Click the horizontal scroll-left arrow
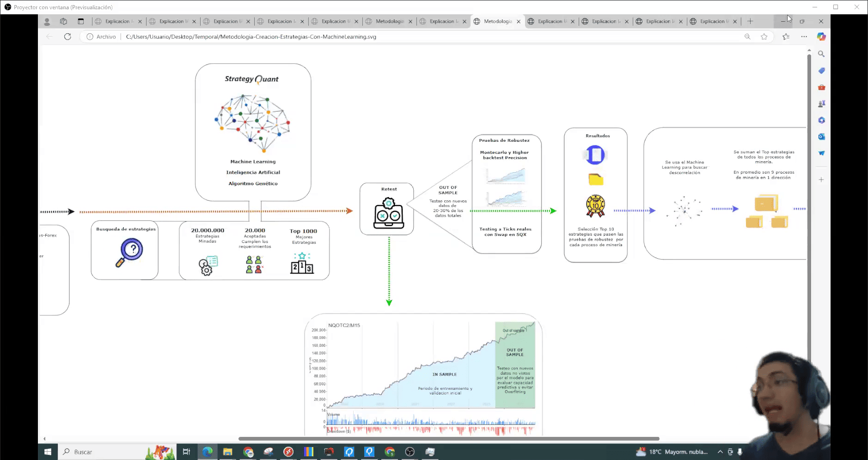Viewport: 868px width, 460px height. pyautogui.click(x=44, y=439)
